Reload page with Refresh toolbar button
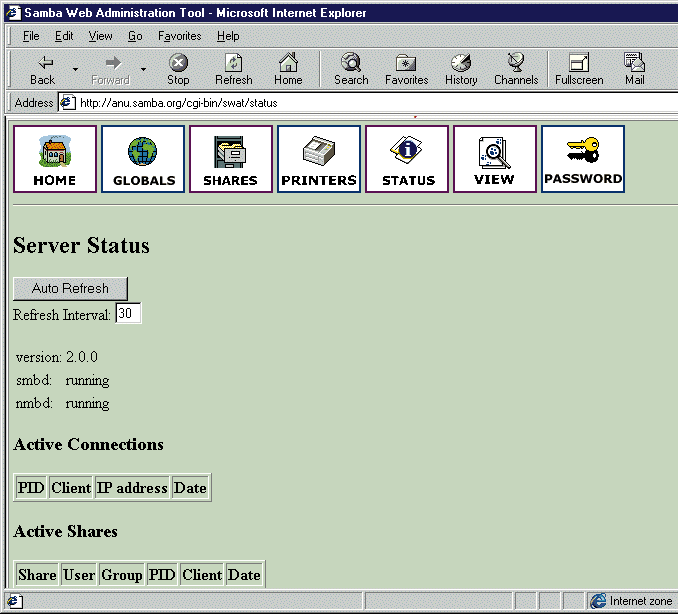This screenshot has width=678, height=616. click(x=233, y=70)
